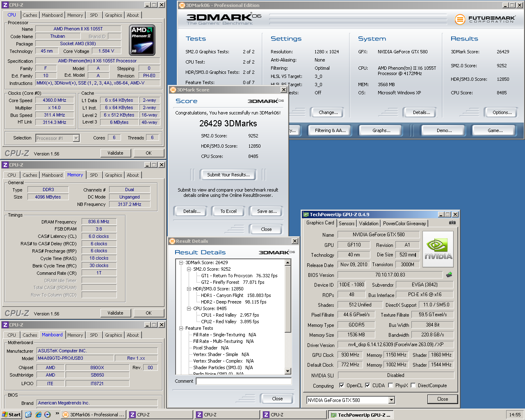525x420 pixels.
Task: Collapse the HDR/SM3.0 Score tree node
Action: [189, 289]
